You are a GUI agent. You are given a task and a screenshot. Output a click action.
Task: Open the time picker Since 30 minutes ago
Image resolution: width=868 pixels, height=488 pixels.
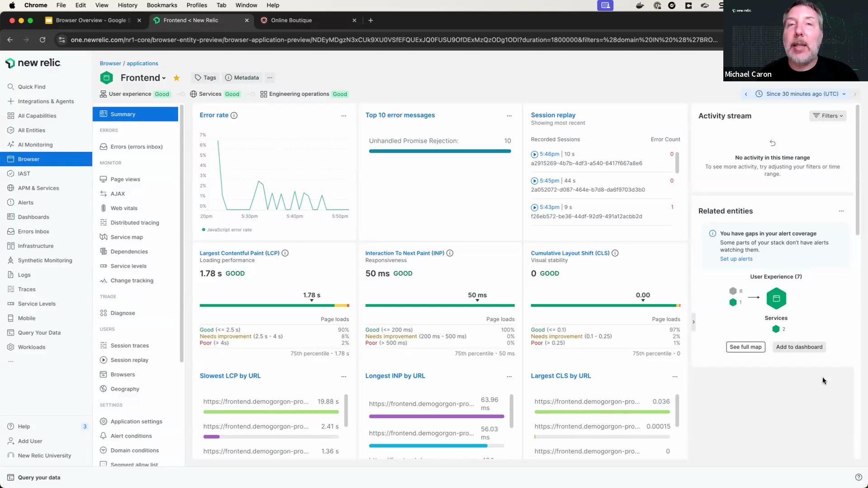pyautogui.click(x=801, y=94)
